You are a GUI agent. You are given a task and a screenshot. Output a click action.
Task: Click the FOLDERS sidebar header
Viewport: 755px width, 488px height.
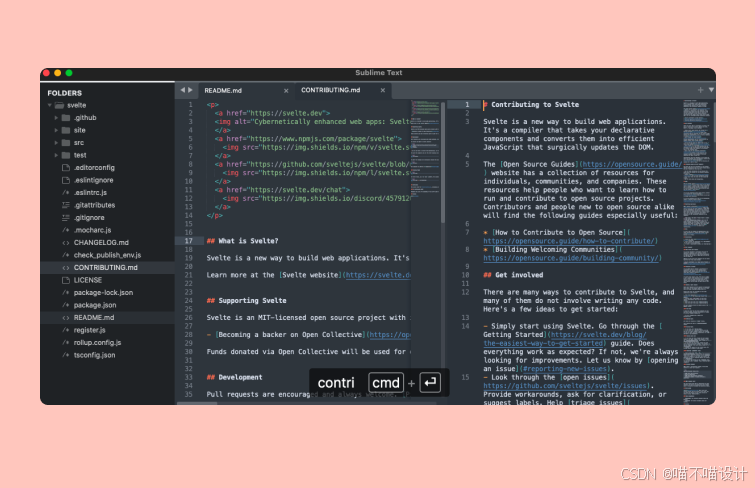(65, 93)
